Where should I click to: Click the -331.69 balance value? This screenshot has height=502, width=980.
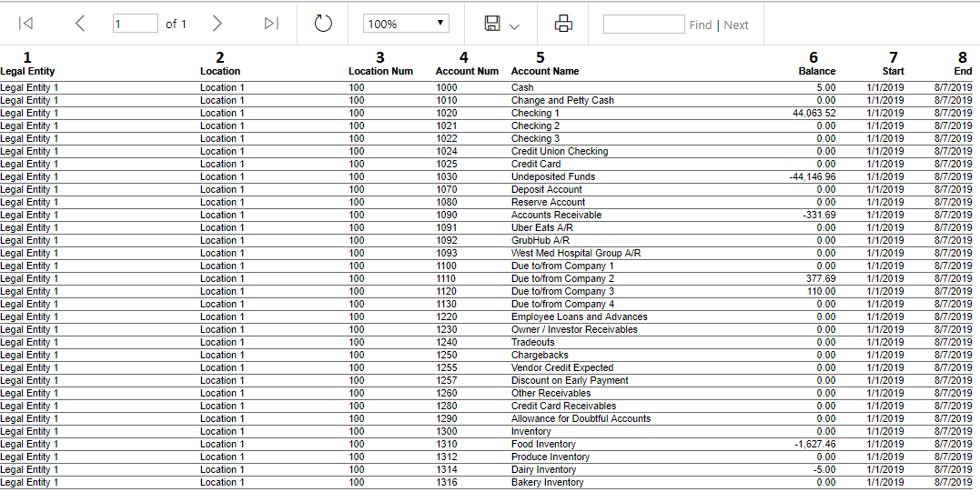[x=819, y=215]
